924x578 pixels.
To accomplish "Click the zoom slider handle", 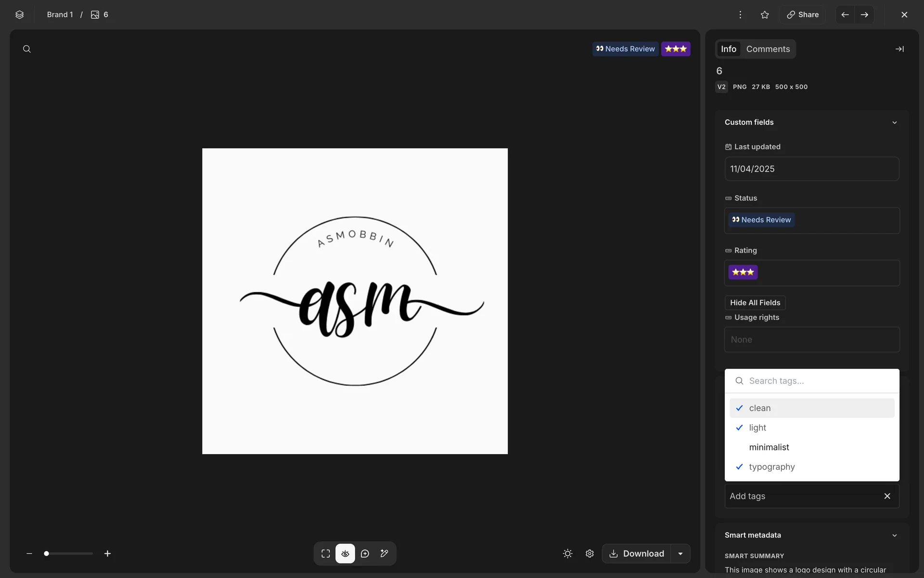I will (x=47, y=553).
